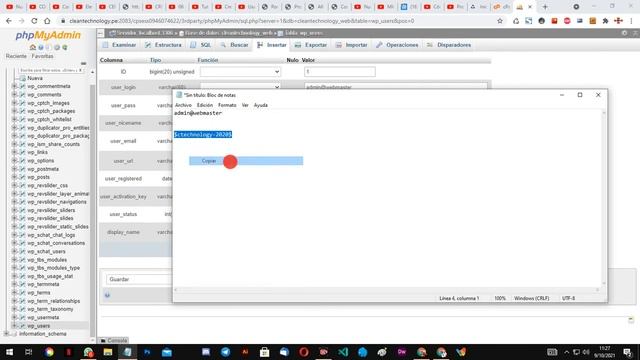Expand the wp_commentmeta table node
The width and height of the screenshot is (640, 360).
point(15,86)
